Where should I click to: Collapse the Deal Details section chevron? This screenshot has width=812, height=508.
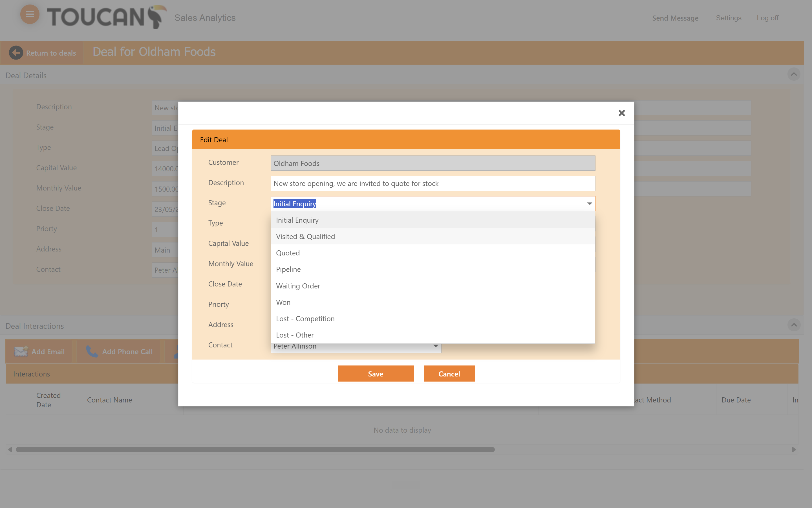794,74
